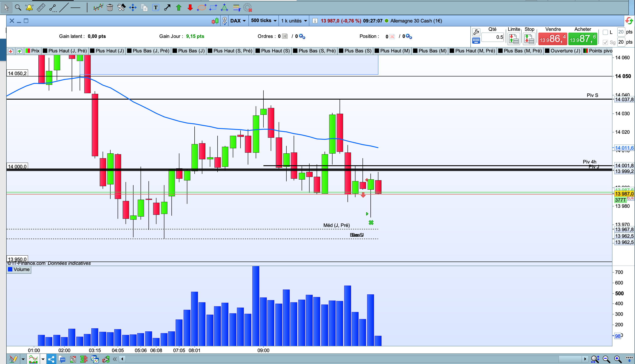The height and width of the screenshot is (364, 635).
Task: Open the DAX instrument dropdown
Action: click(238, 21)
